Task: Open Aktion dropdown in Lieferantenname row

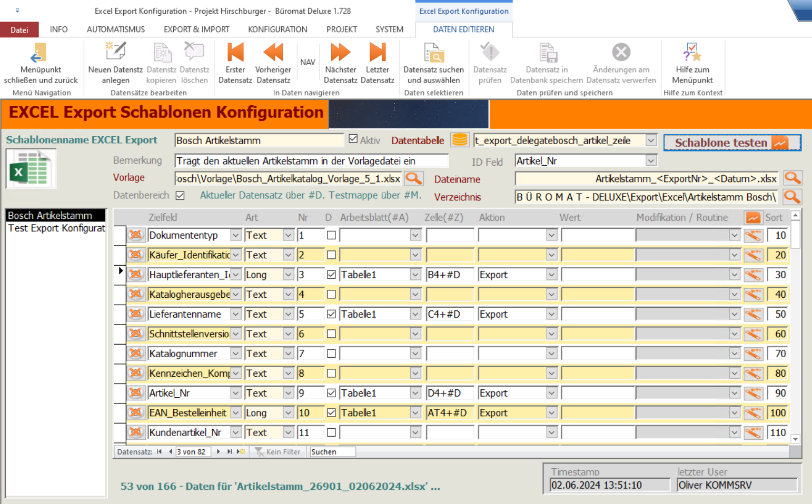Action: [551, 315]
